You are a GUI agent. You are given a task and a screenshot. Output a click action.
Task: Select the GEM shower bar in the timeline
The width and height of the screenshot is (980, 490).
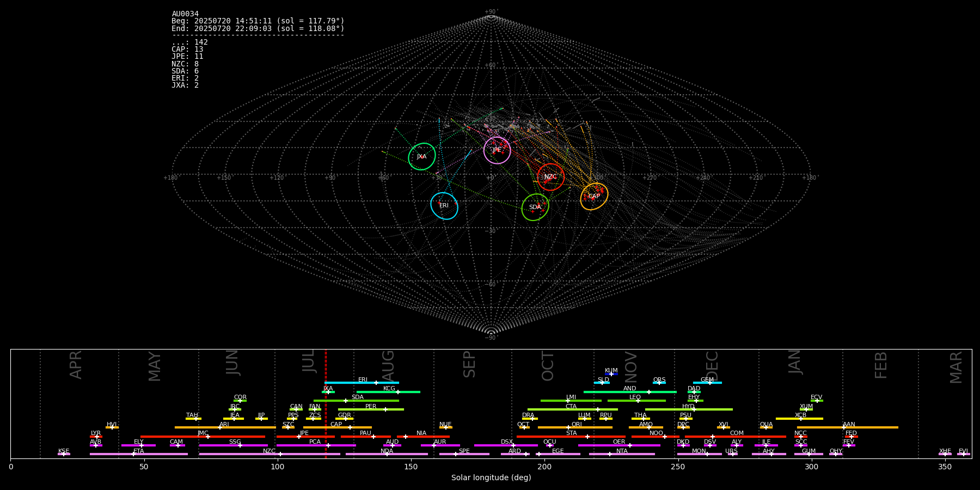707,383
